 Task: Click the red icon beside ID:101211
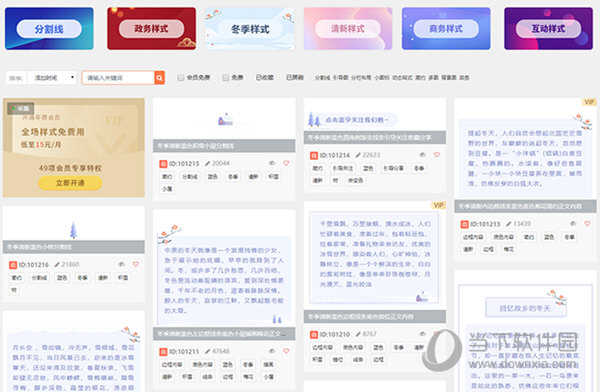tap(163, 351)
